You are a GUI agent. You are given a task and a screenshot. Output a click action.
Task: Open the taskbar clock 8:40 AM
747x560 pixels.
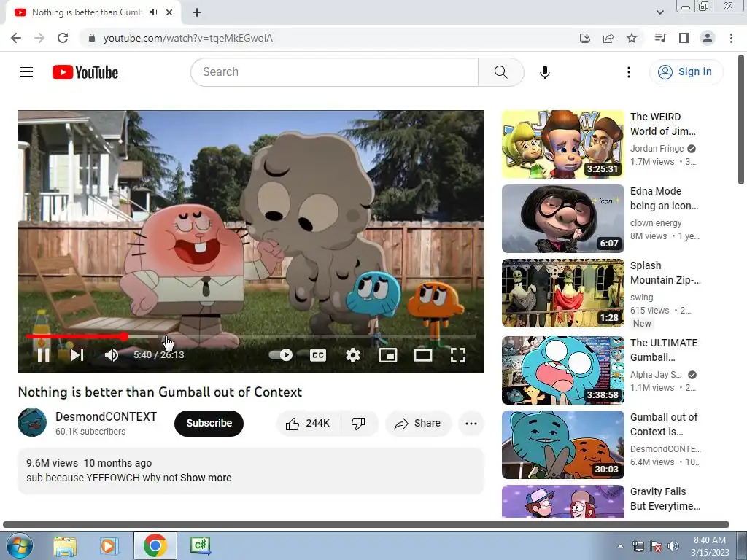[x=710, y=546]
